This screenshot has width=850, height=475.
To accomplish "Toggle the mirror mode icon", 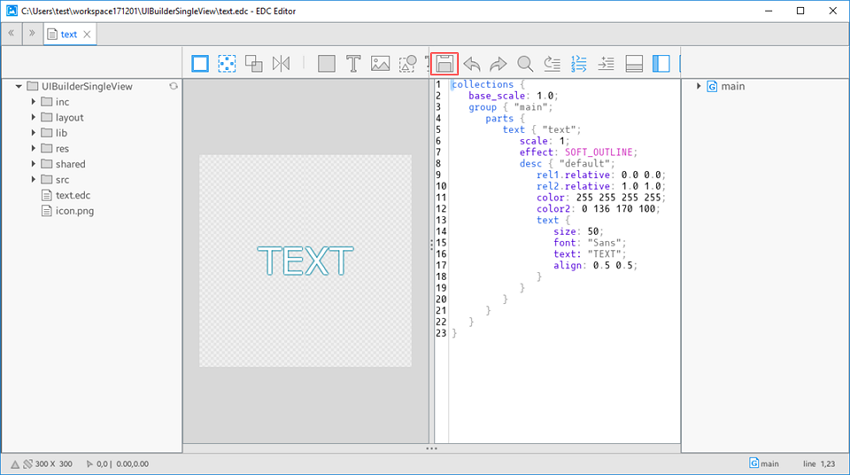I will 281,64.
